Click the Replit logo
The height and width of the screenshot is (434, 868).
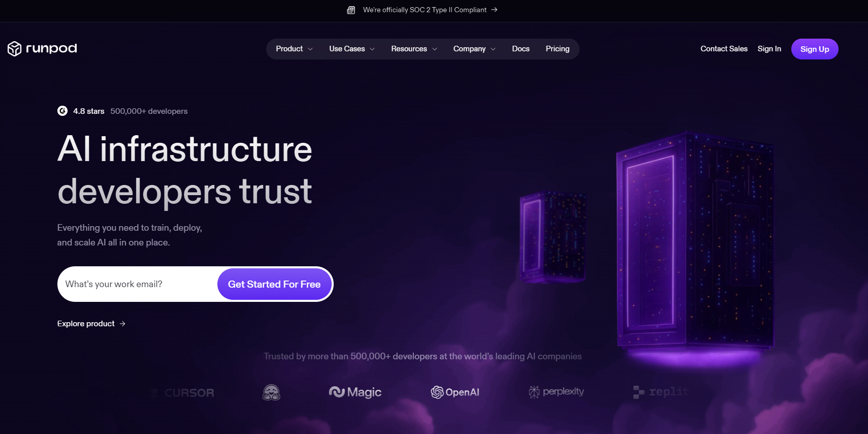[661, 392]
